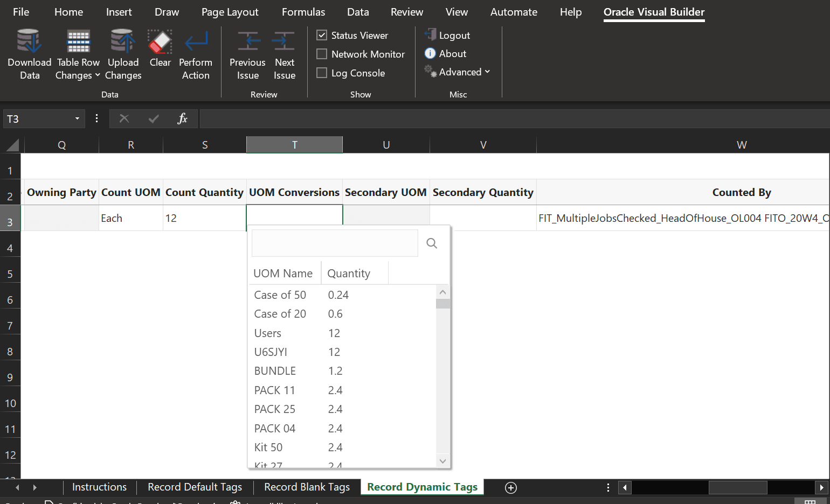Add a new sheet with plus icon

pyautogui.click(x=510, y=487)
